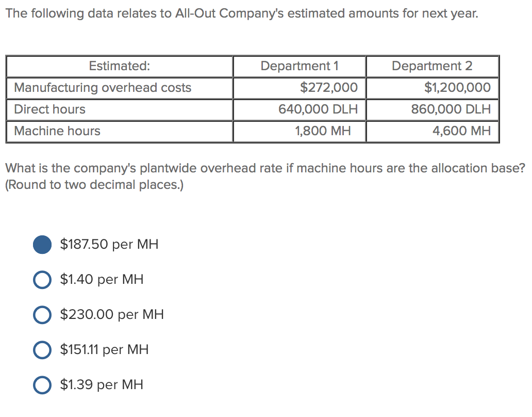This screenshot has height=417, width=532.
Task: Click the $272,000 value cell
Action: pos(330,88)
